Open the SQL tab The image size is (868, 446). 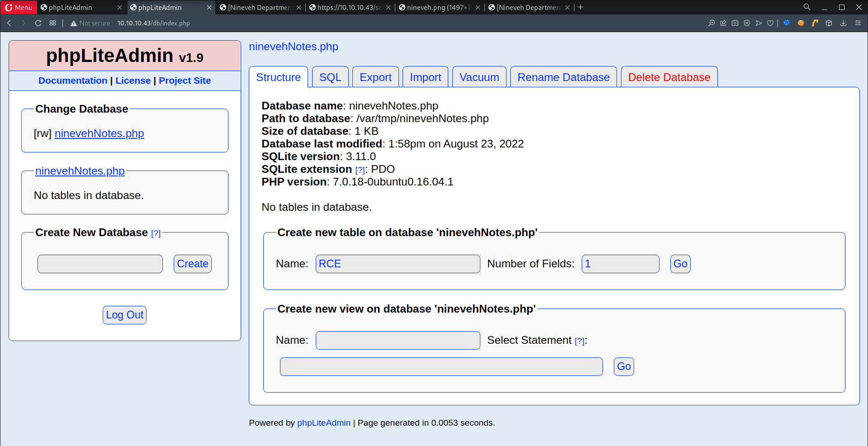click(330, 77)
